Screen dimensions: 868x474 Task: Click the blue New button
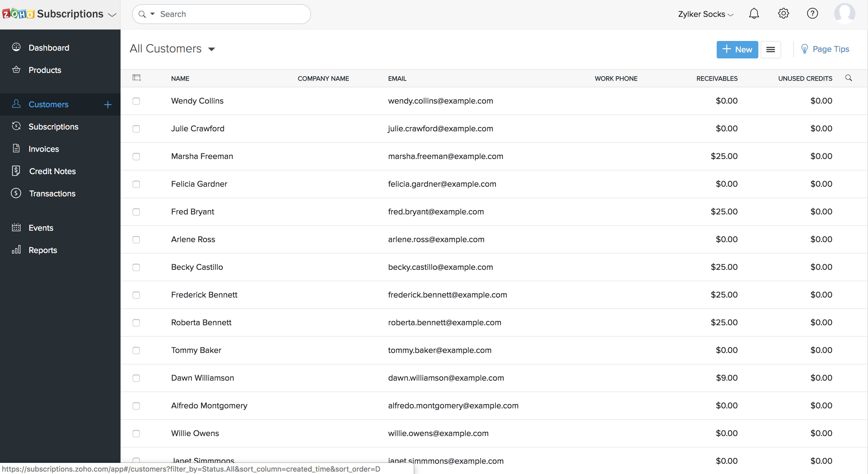[737, 49]
